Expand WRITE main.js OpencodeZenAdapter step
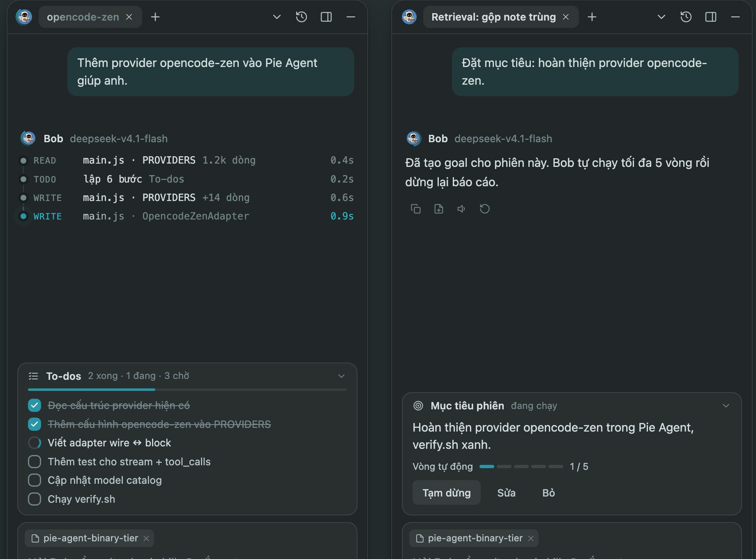 point(187,216)
